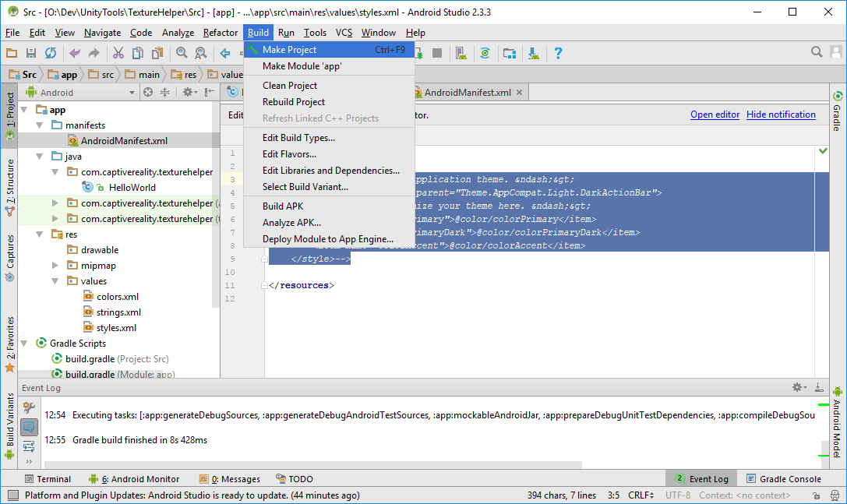The height and width of the screenshot is (504, 847).
Task: Click the Replace icon in the toolbar
Action: pos(201,53)
